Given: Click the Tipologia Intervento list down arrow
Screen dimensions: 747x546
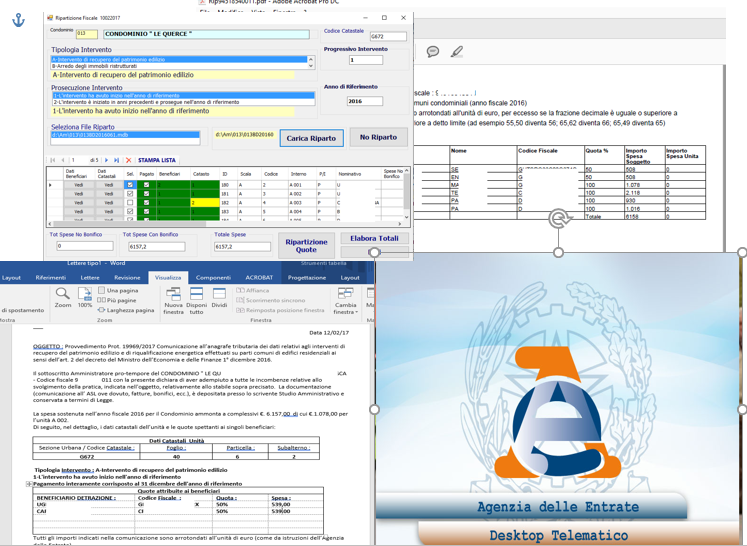Looking at the screenshot, I should [x=311, y=66].
